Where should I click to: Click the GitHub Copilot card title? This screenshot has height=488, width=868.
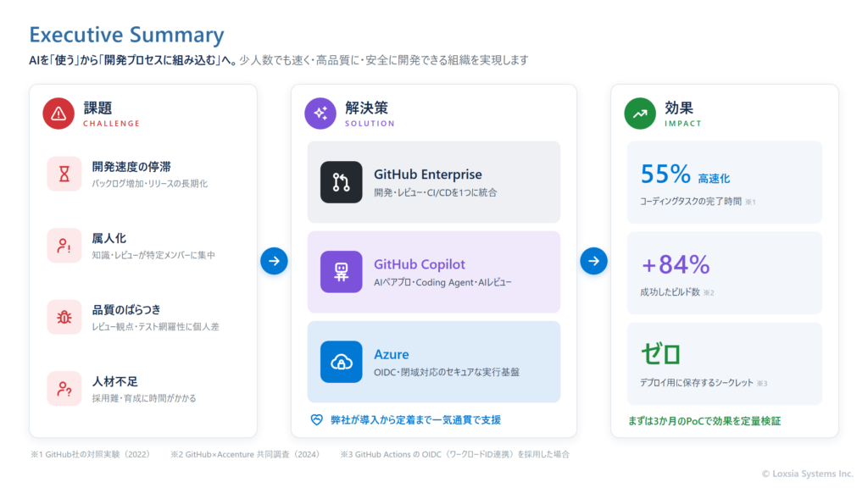420,264
